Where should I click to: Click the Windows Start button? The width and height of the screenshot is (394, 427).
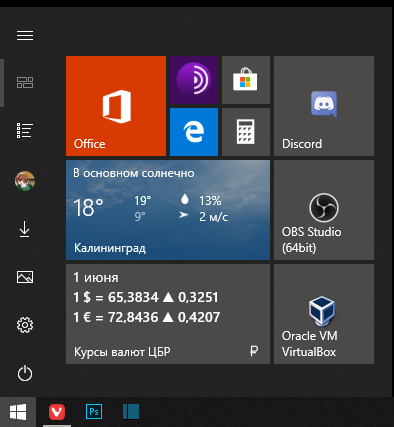(x=18, y=412)
